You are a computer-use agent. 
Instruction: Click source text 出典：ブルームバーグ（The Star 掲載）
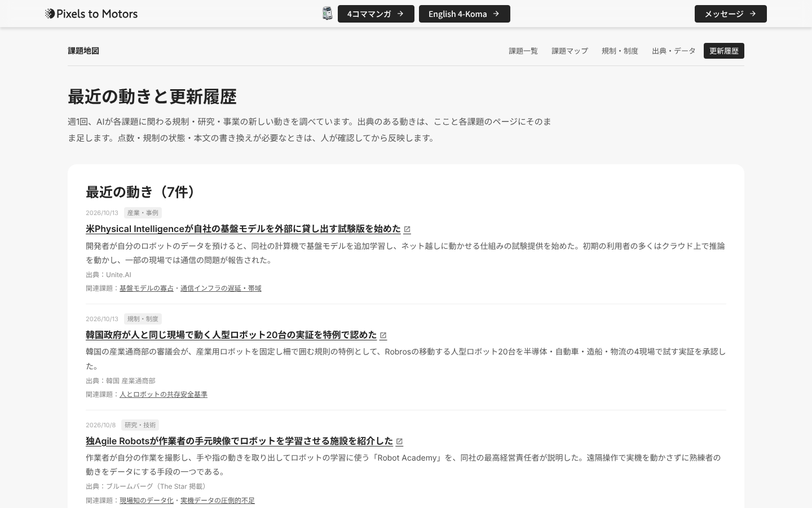click(147, 486)
